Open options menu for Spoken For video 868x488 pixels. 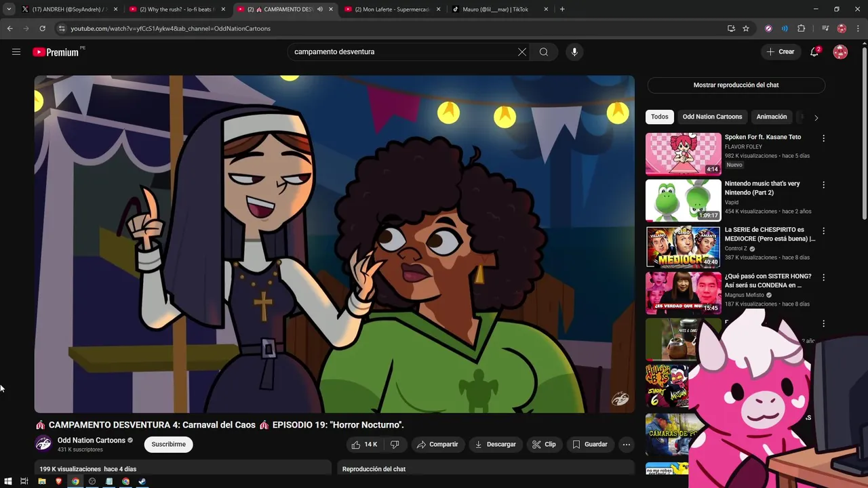click(x=824, y=138)
